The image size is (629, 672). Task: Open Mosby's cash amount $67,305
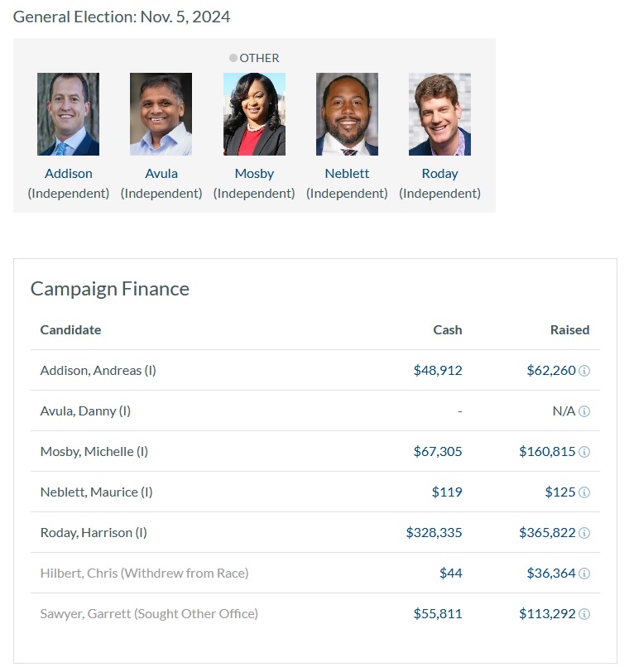[438, 452]
